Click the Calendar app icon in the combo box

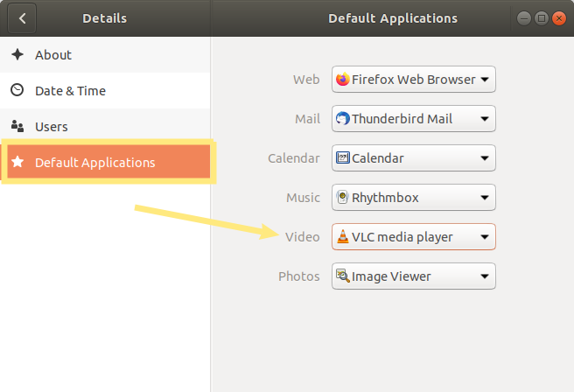[343, 157]
